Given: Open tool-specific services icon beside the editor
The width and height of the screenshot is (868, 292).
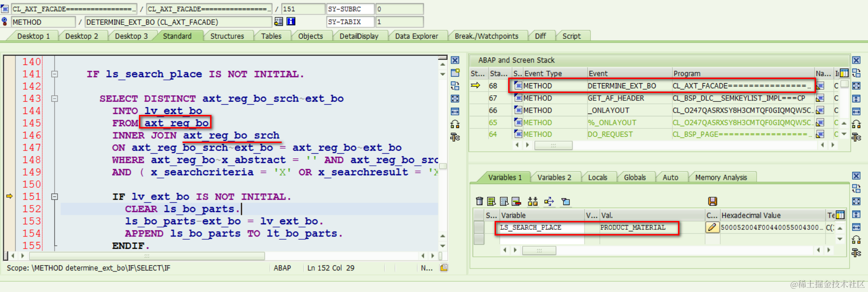Looking at the screenshot, I should tap(455, 137).
